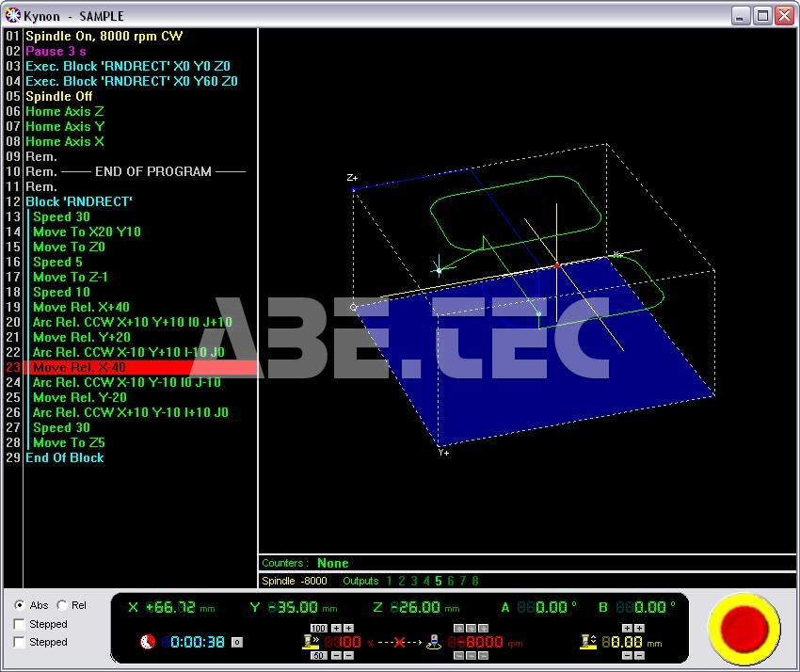Screen dimensions: 800x672
Task: Select the 'END OF PROGRAM' remark line
Action: click(136, 171)
